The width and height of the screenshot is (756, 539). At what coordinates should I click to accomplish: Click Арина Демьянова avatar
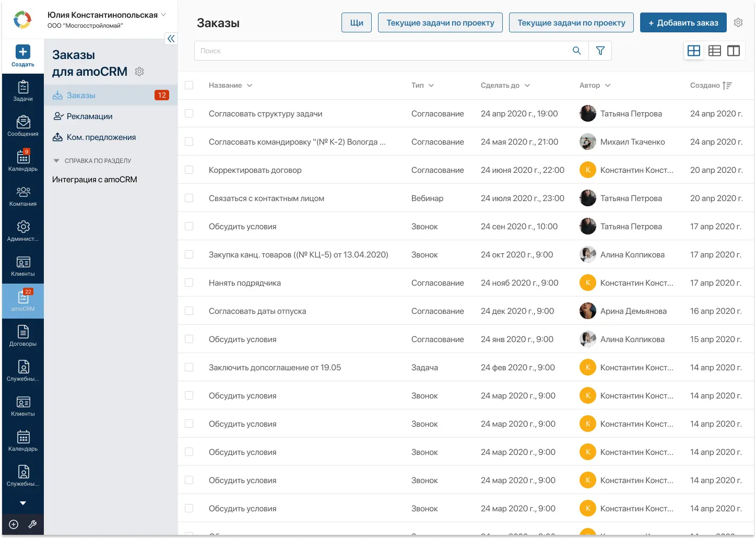click(x=588, y=311)
